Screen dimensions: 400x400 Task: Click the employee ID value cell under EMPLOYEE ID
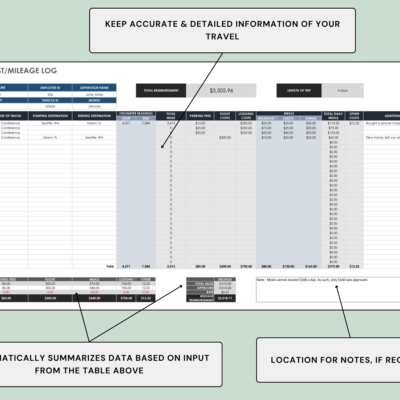point(50,95)
